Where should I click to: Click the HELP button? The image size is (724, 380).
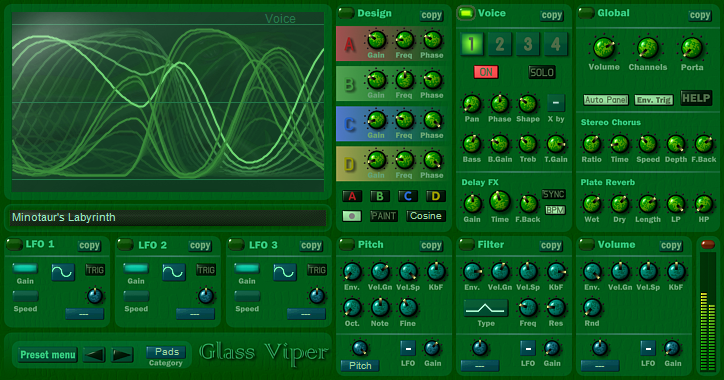(x=696, y=98)
